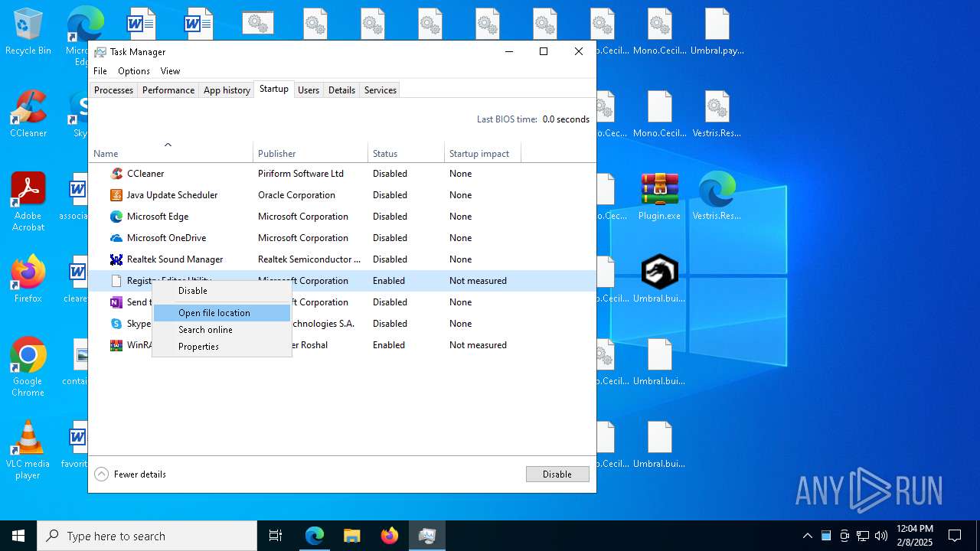The height and width of the screenshot is (551, 980).
Task: Choose Properties in context menu
Action: pyautogui.click(x=222, y=347)
